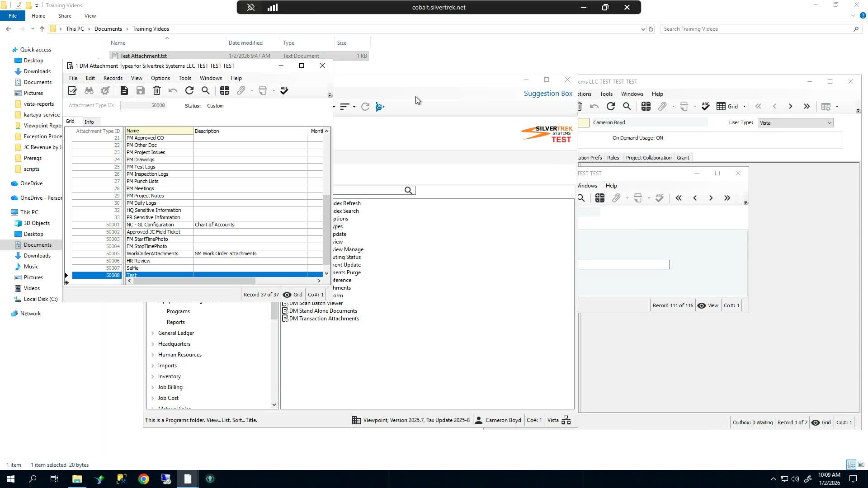Open the binoculars find tool in DM Attachment Types
Viewport: 868px width, 488px height.
(89, 91)
